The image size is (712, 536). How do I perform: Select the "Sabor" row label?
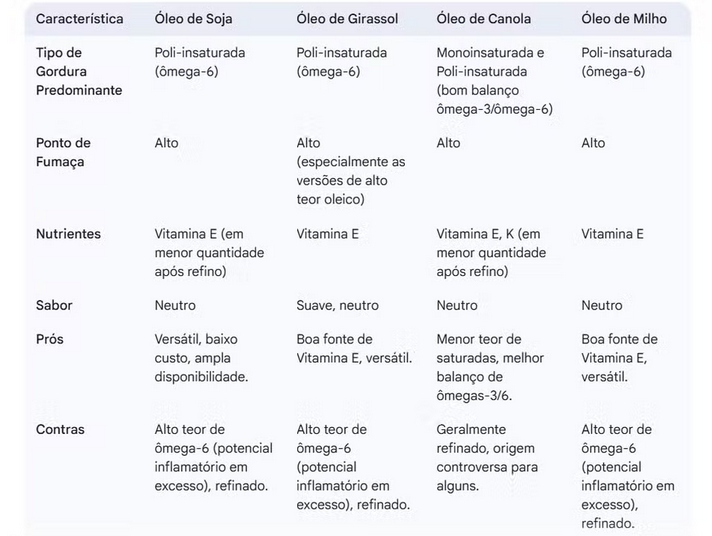point(54,305)
